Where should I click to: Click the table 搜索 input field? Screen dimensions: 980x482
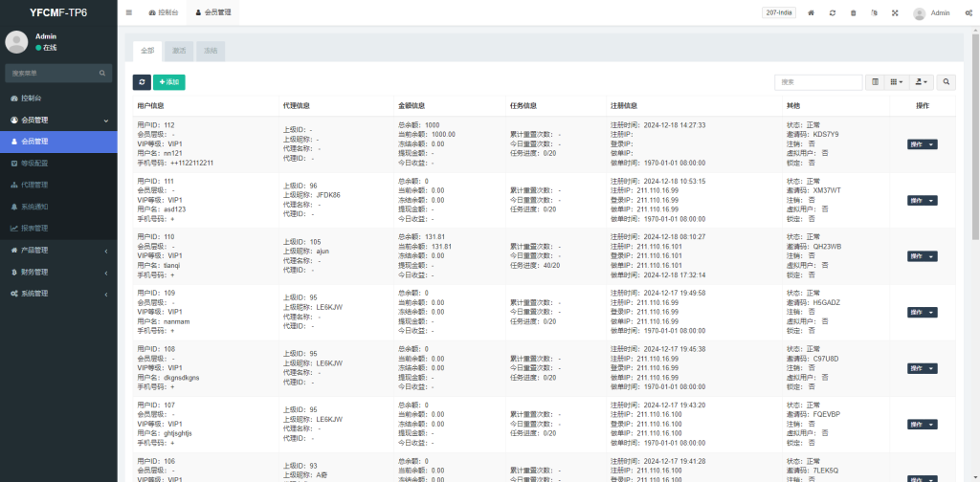(818, 83)
